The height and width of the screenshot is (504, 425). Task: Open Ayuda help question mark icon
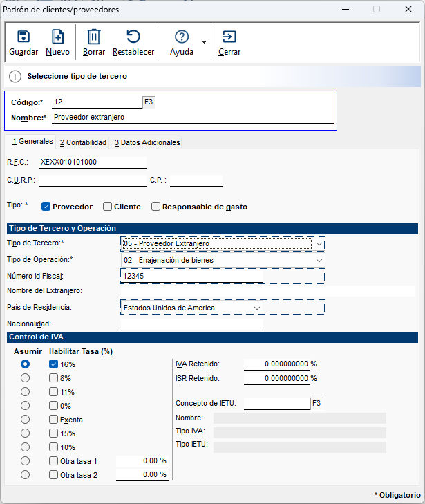point(182,37)
